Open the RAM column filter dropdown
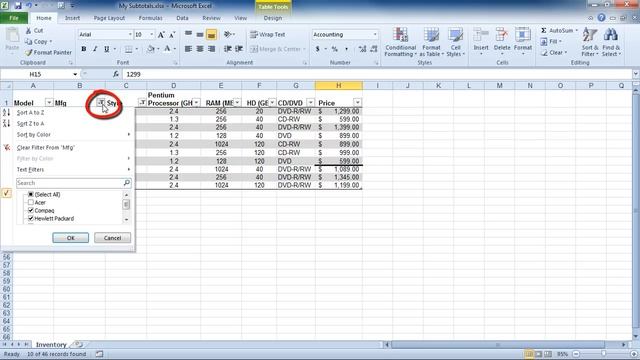The width and height of the screenshot is (640, 360). (x=237, y=103)
